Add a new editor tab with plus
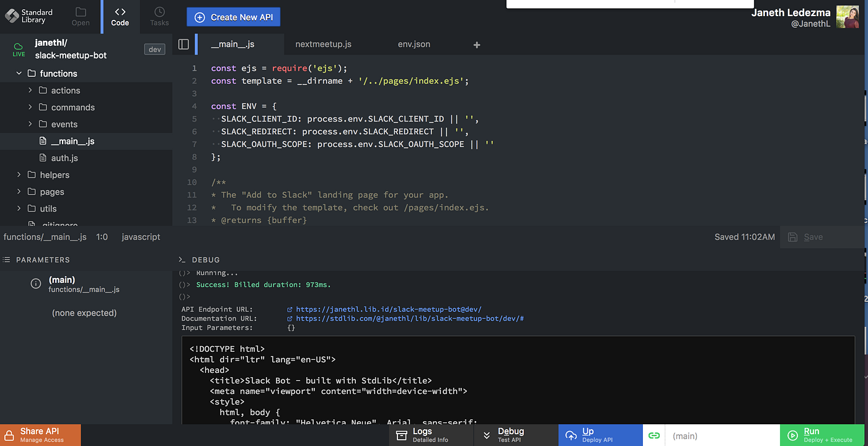Screen dimensions: 868x446 [x=477, y=45]
